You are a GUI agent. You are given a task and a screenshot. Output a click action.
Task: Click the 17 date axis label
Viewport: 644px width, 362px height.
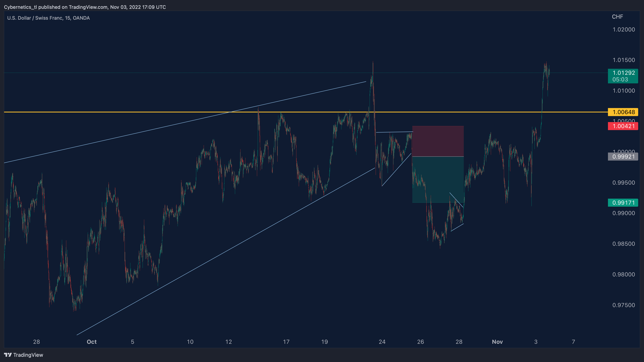tap(286, 342)
